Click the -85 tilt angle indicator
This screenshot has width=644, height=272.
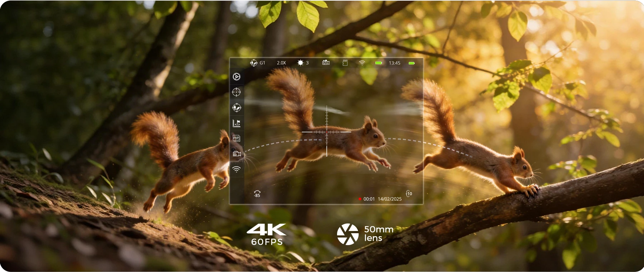point(257,194)
